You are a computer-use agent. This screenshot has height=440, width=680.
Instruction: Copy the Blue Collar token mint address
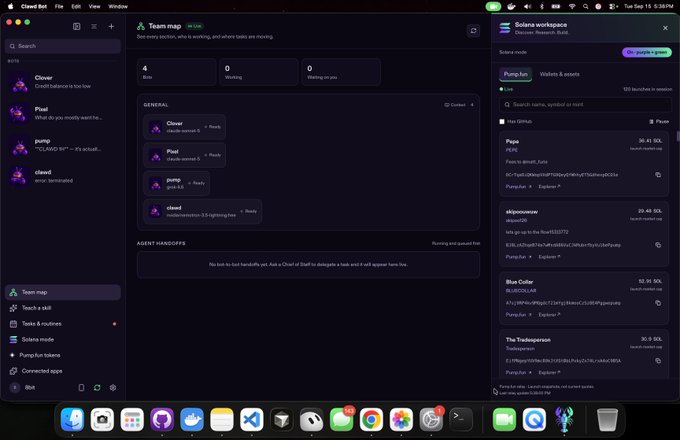(x=658, y=303)
